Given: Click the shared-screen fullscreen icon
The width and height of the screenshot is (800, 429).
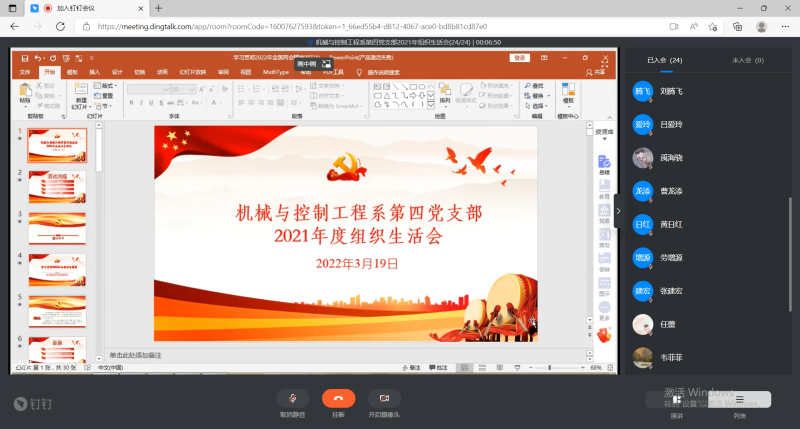Looking at the screenshot, I should click(326, 64).
